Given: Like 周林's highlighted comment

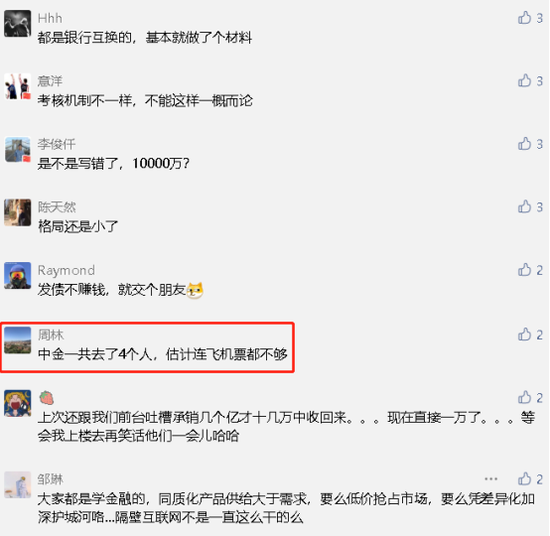Looking at the screenshot, I should coord(525,334).
